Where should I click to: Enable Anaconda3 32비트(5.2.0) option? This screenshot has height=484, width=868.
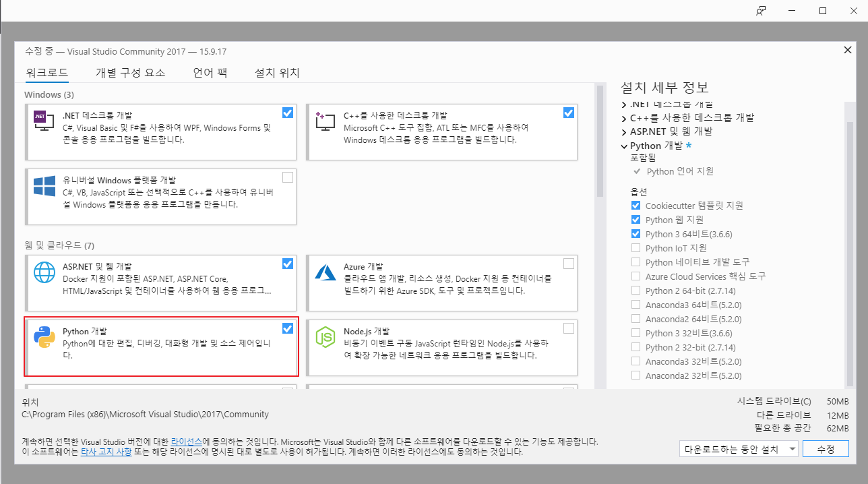pyautogui.click(x=635, y=361)
